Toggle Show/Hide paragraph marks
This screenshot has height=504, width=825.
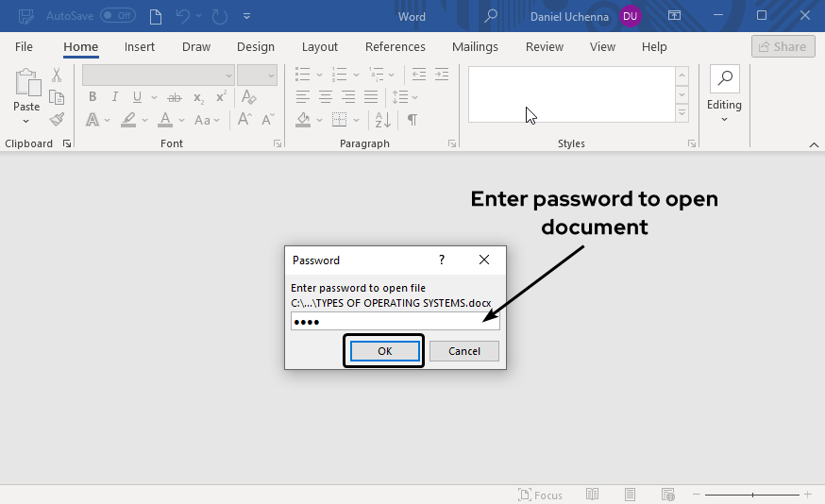[412, 120]
